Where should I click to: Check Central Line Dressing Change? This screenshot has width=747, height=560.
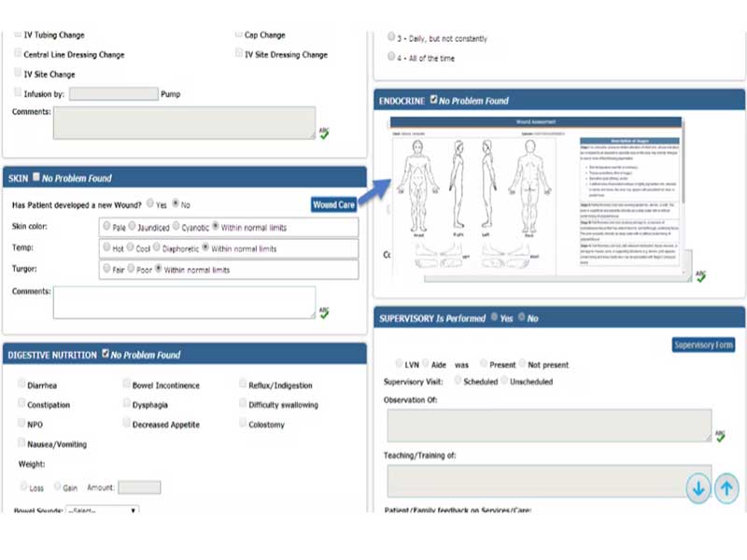[x=18, y=52]
